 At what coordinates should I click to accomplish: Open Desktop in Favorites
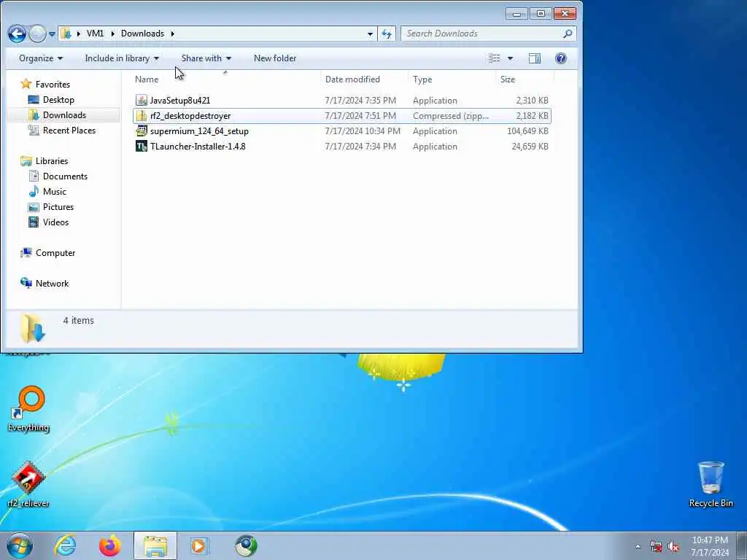coord(58,99)
